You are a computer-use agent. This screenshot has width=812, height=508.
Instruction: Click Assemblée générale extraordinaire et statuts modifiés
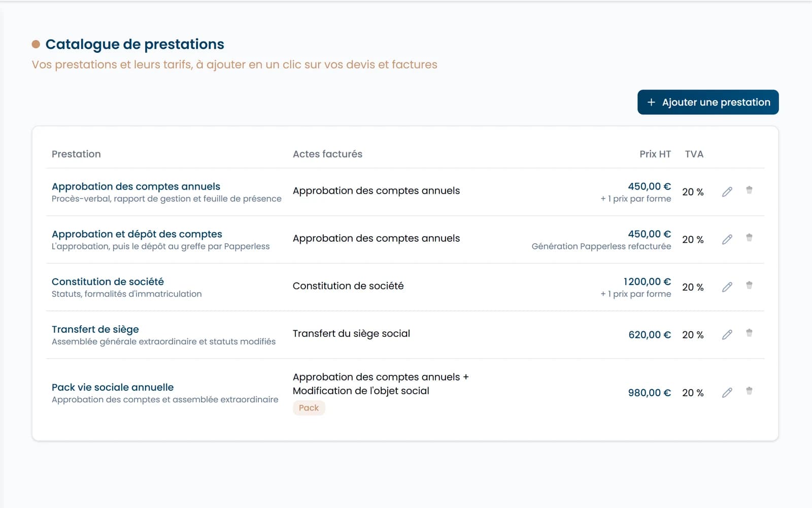point(163,342)
